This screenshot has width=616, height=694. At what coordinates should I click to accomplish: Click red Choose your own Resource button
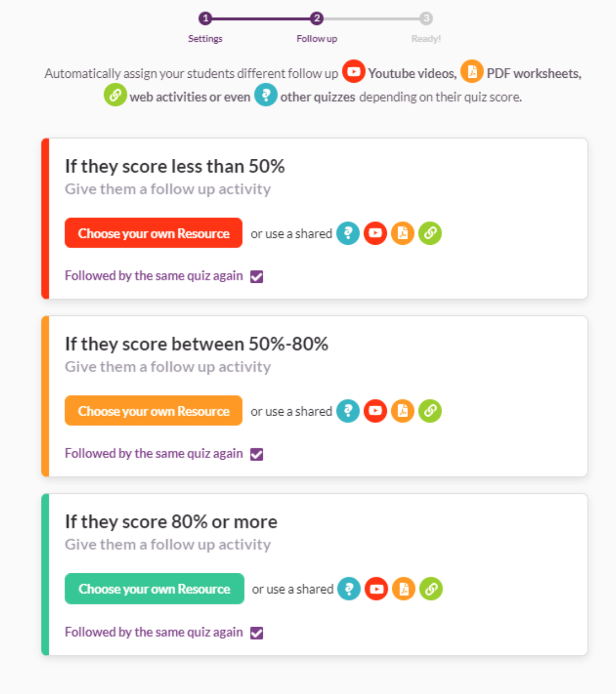(x=153, y=233)
